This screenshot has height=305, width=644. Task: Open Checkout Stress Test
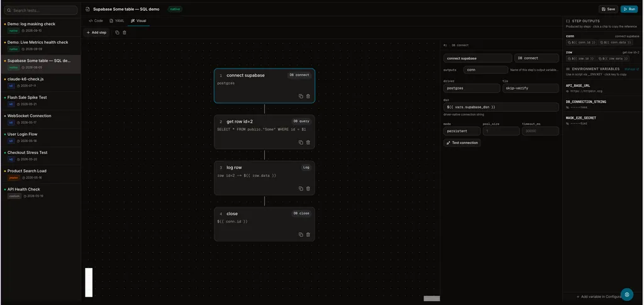pos(41,156)
